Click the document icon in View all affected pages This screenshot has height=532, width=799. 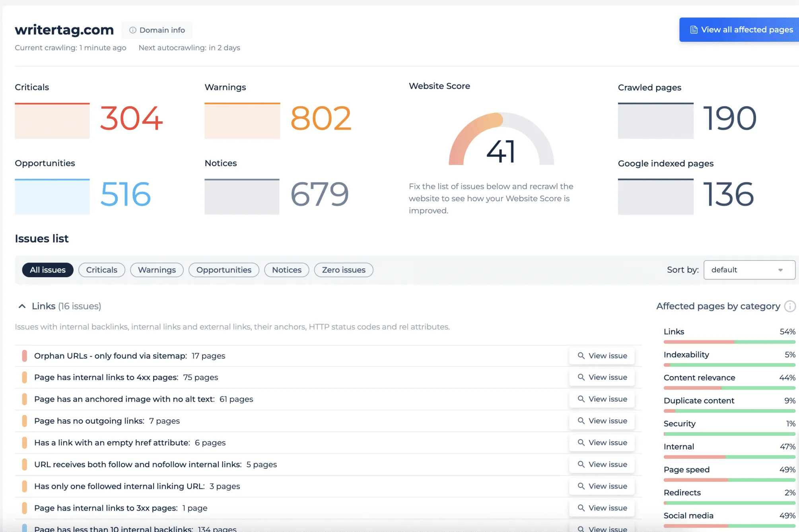point(694,30)
